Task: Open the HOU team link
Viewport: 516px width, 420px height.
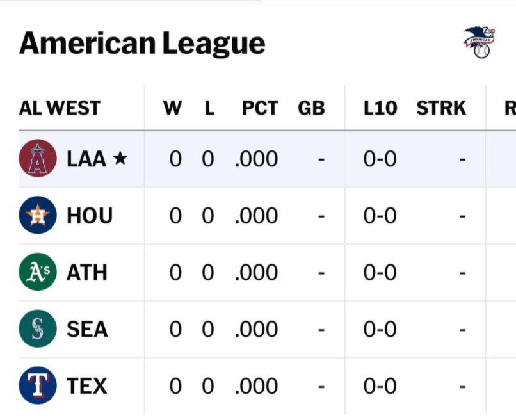Action: click(90, 216)
